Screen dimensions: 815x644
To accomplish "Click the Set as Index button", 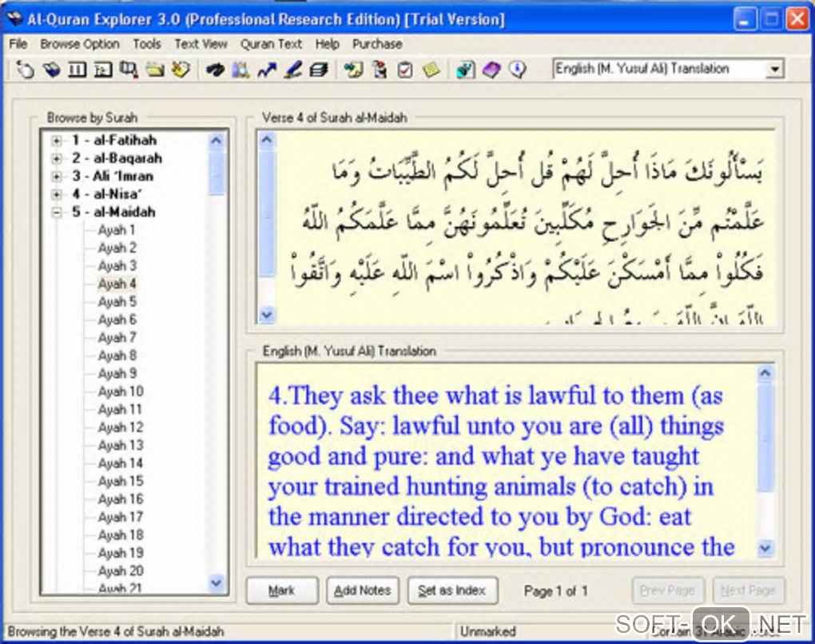I will [452, 590].
